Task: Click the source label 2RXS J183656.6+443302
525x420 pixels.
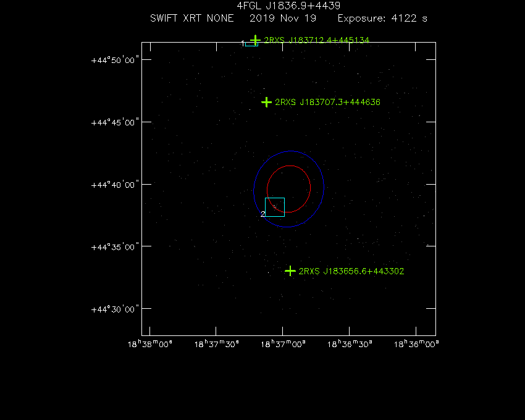Action: click(351, 271)
